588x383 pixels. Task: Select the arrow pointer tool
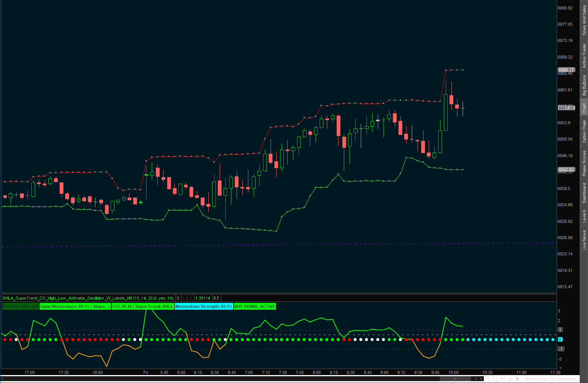tap(518, 379)
